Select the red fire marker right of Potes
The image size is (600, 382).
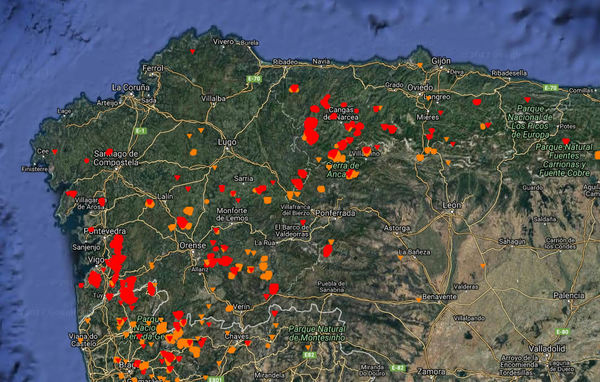point(566,141)
